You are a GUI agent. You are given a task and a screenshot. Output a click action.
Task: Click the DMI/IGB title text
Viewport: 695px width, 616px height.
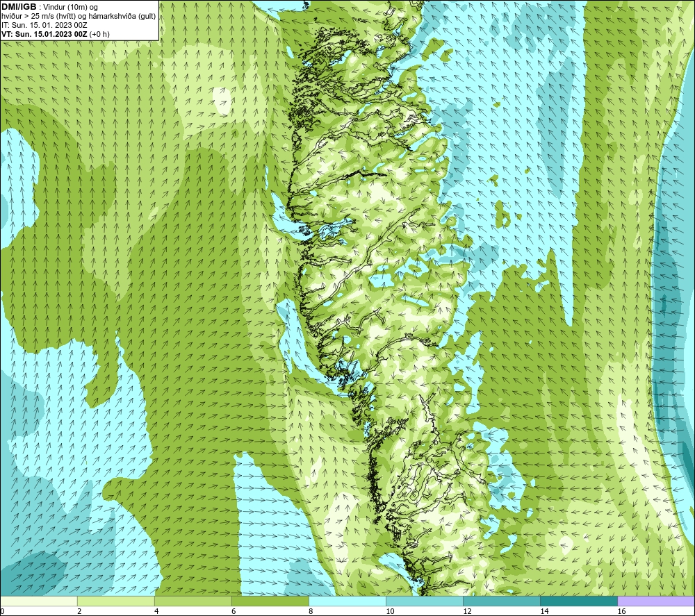click(x=19, y=7)
